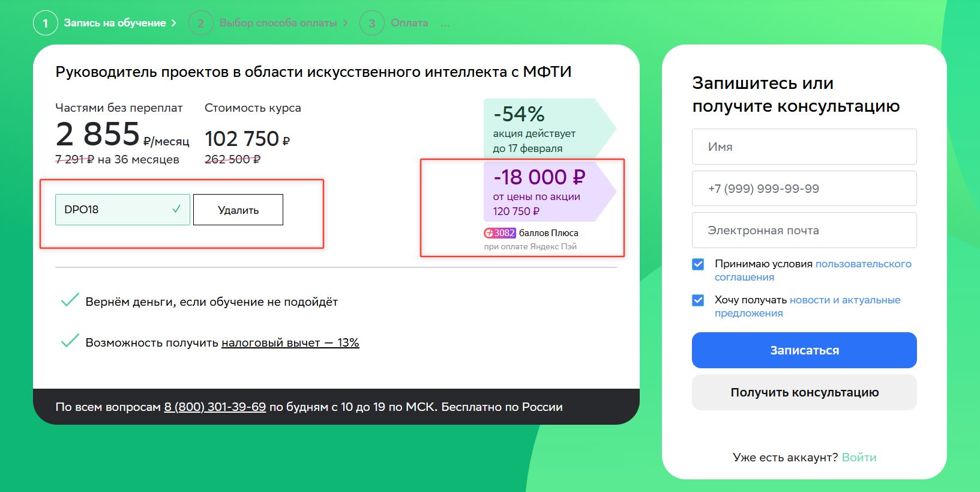Click the Получить консультацию button
This screenshot has width=980, height=492.
[x=804, y=392]
